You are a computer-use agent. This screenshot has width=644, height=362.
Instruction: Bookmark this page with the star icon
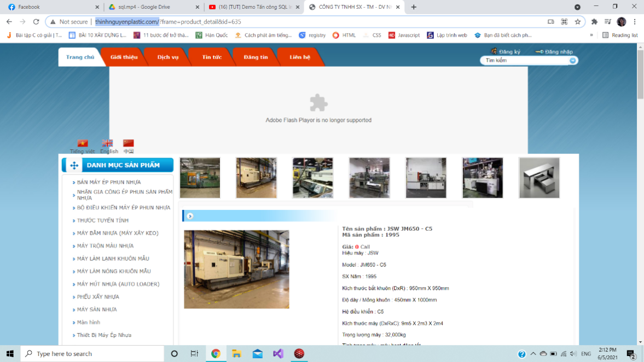coord(577,22)
